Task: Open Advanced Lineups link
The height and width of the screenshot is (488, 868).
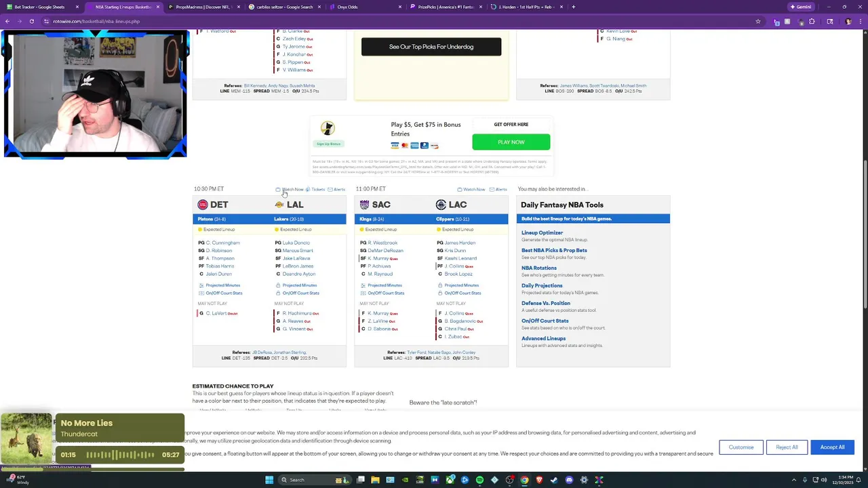Action: 543,338
